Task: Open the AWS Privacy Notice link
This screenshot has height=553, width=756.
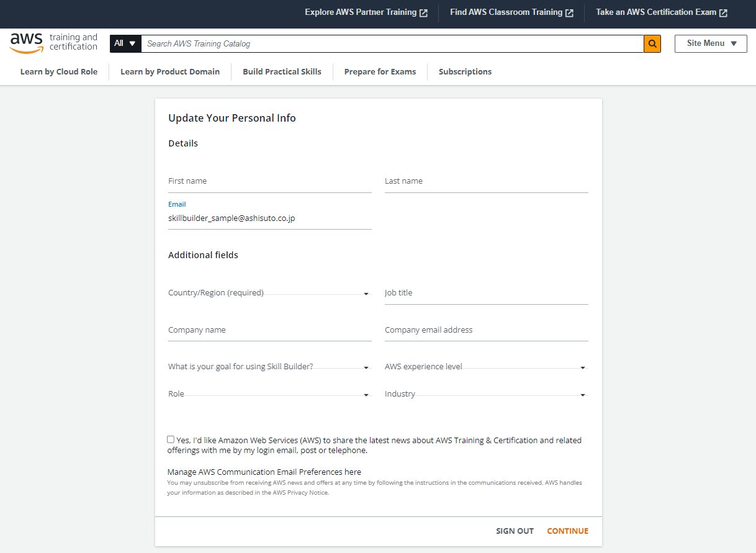Action: 308,493
